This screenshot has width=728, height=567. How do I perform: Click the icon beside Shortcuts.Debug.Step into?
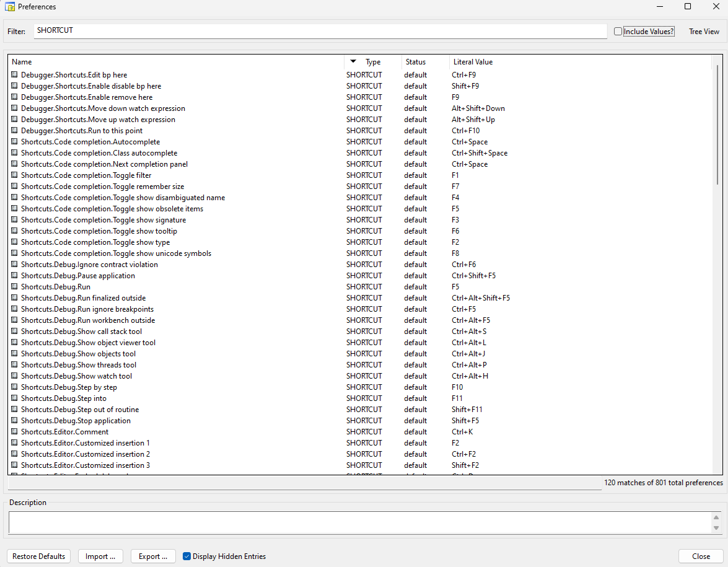[15, 398]
